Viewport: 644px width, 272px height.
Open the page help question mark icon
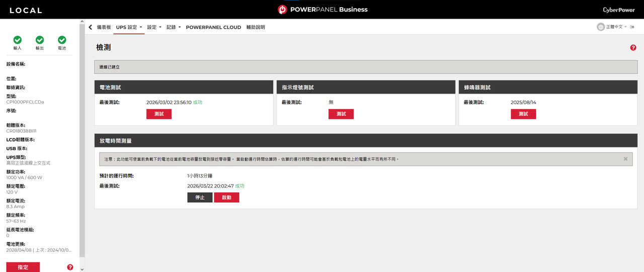point(633,47)
